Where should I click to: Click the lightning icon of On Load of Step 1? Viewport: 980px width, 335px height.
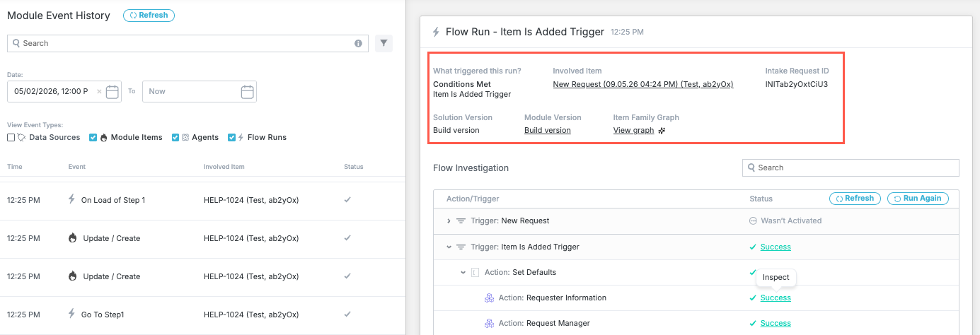[71, 199]
